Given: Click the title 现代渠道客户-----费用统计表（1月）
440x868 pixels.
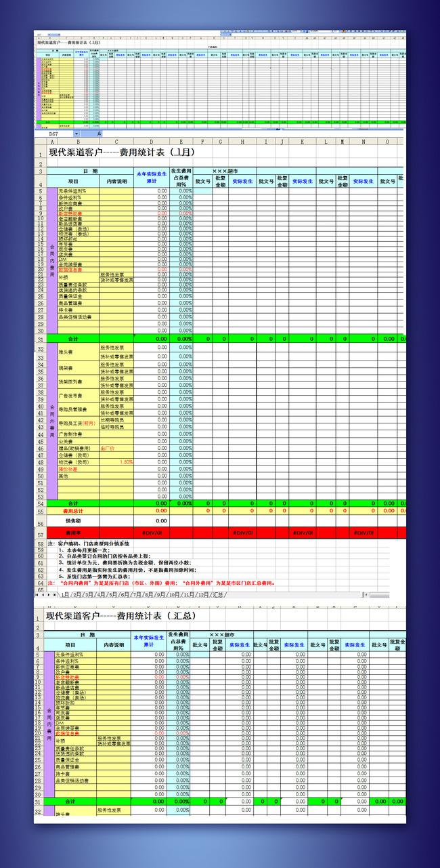Looking at the screenshot, I should 120,153.
